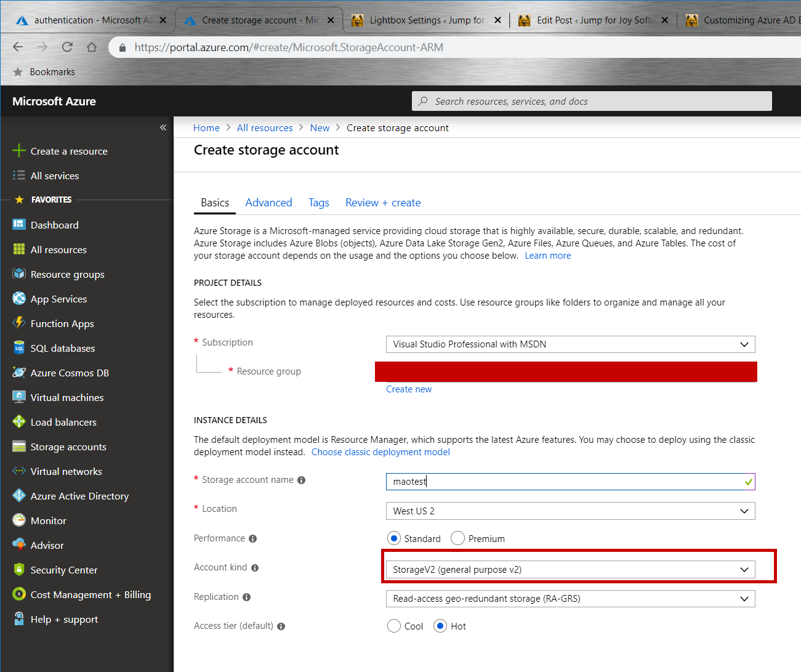Click the Storage account name input field
The image size is (801, 672).
tap(570, 482)
